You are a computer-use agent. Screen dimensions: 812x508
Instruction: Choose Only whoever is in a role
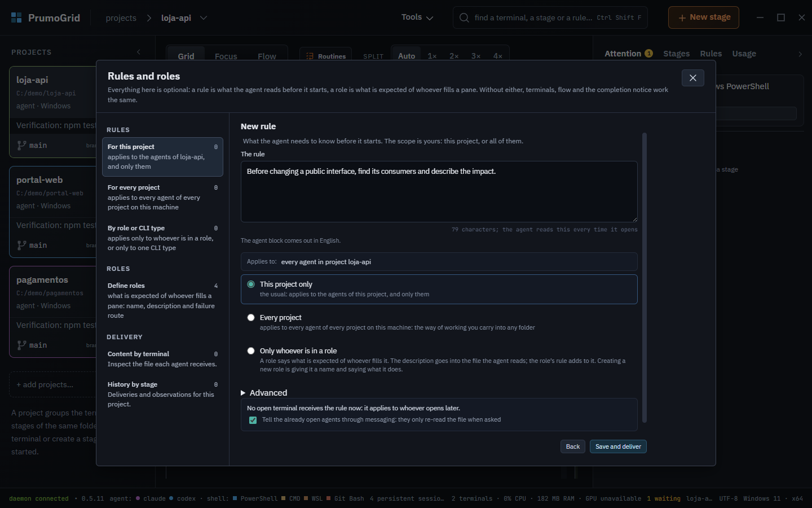point(251,351)
